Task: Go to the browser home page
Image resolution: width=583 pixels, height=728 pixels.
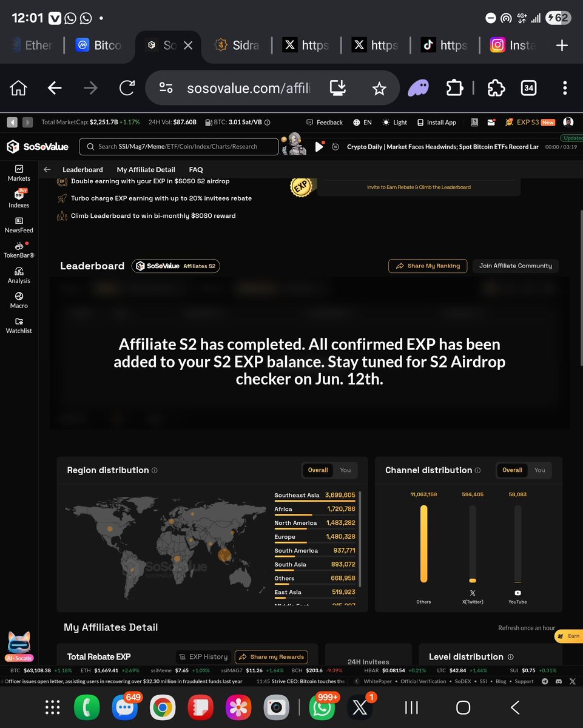Action: coord(19,89)
